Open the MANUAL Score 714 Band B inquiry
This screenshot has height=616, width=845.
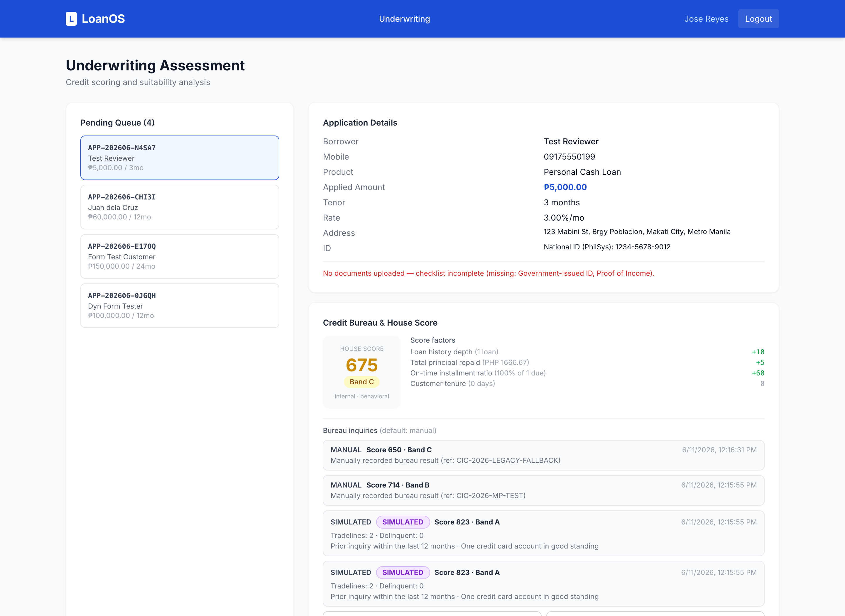pyautogui.click(x=543, y=490)
